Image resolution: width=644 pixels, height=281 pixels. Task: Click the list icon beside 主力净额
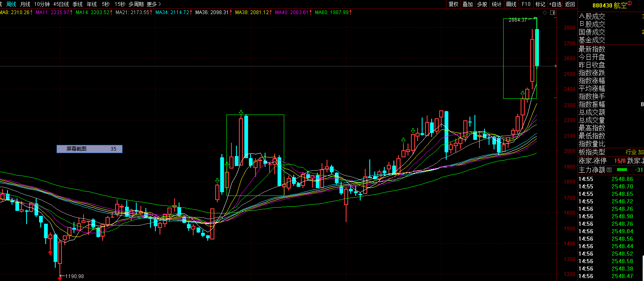point(609,169)
